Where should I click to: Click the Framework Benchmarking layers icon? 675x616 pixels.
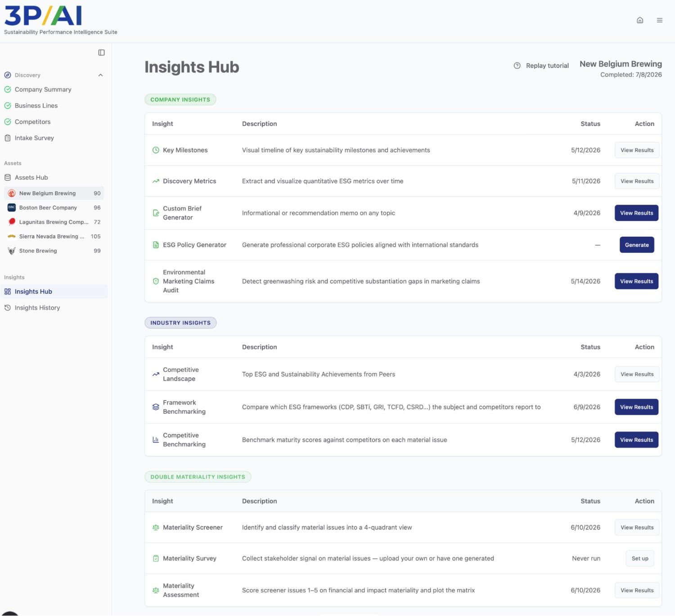point(156,407)
